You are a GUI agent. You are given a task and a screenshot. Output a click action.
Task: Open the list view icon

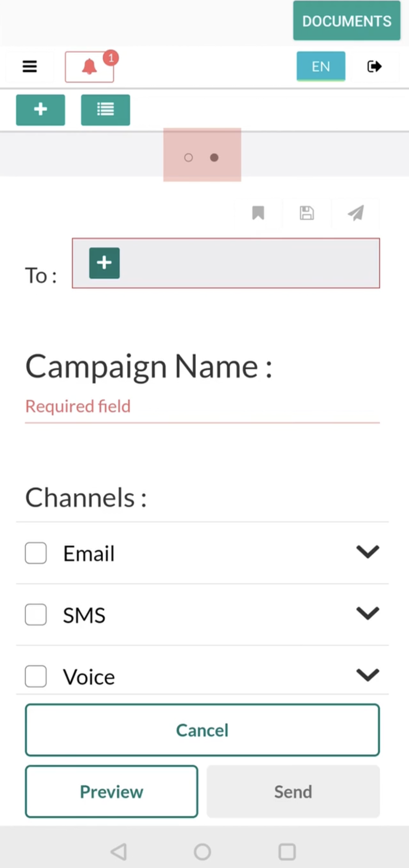(x=105, y=110)
